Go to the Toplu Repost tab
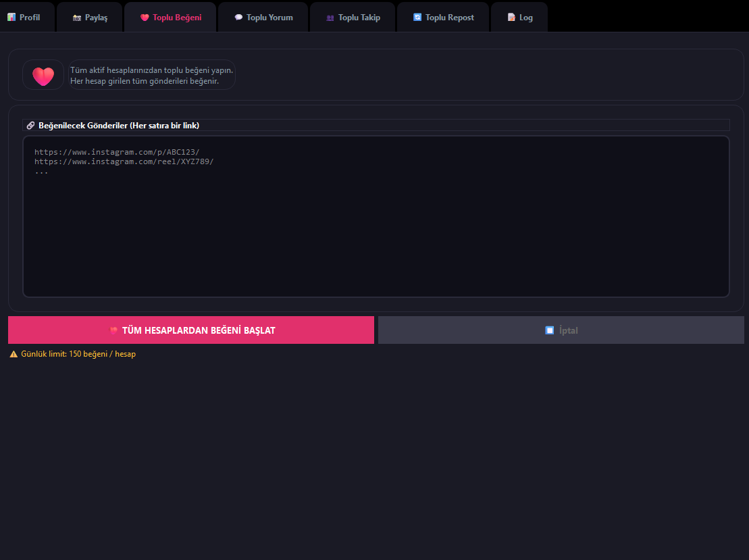The width and height of the screenshot is (749, 560). (x=443, y=17)
